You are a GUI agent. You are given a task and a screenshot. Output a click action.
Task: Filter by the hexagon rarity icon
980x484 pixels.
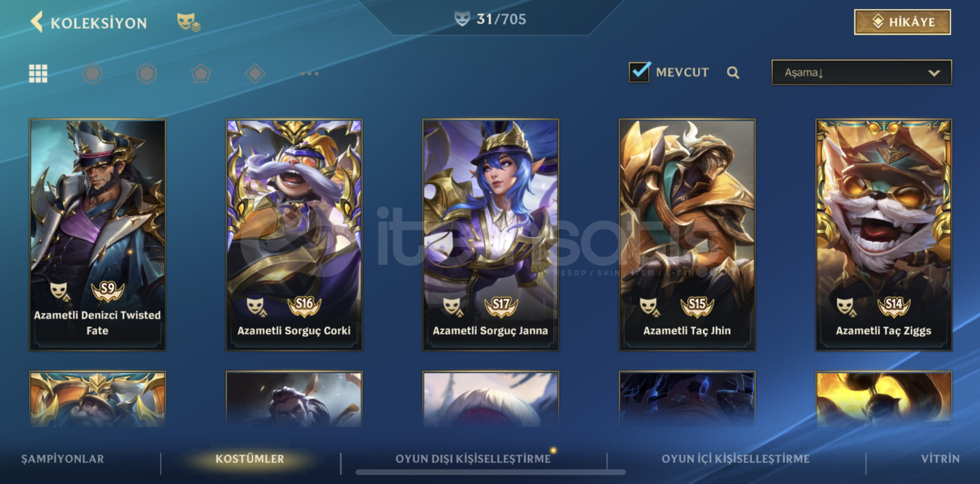pyautogui.click(x=147, y=73)
